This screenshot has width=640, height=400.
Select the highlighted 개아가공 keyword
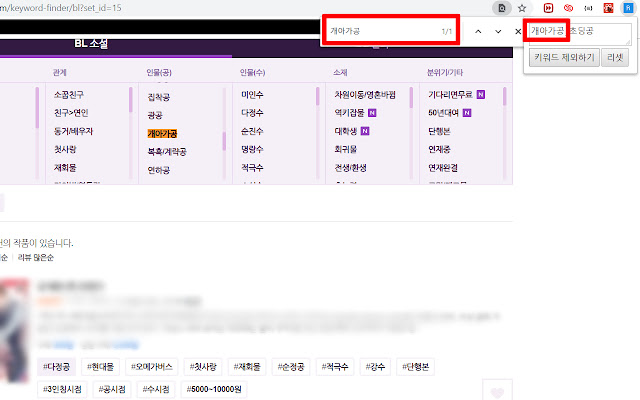point(162,133)
